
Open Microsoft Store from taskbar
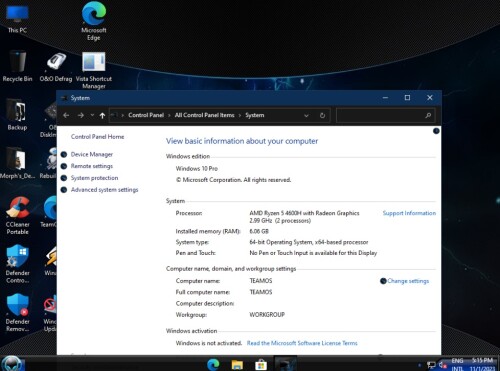click(x=261, y=364)
